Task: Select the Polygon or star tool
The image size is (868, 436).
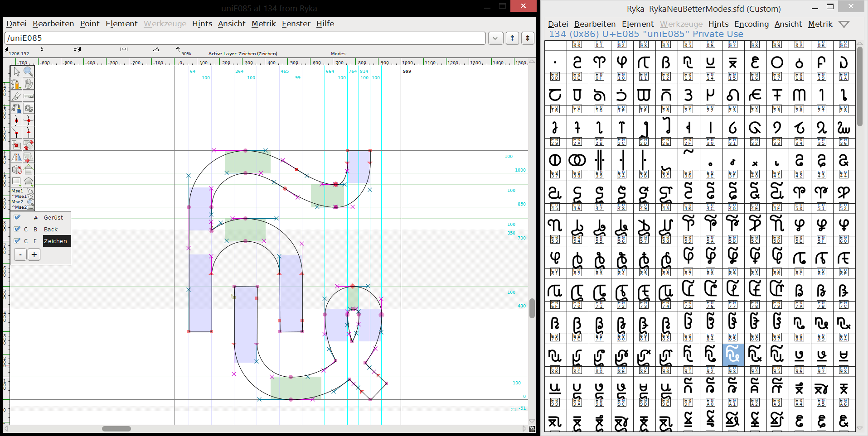Action: pyautogui.click(x=29, y=182)
